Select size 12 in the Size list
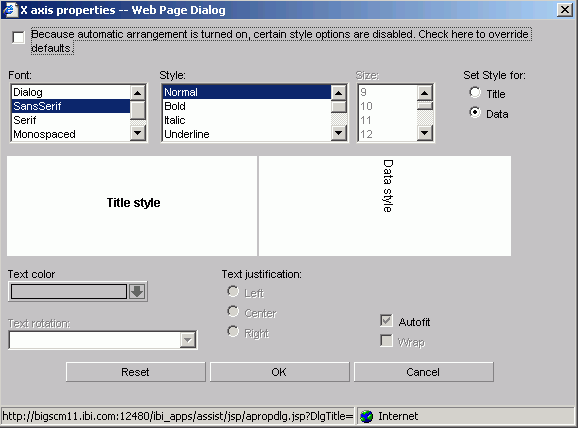The width and height of the screenshot is (578, 428). pos(388,134)
